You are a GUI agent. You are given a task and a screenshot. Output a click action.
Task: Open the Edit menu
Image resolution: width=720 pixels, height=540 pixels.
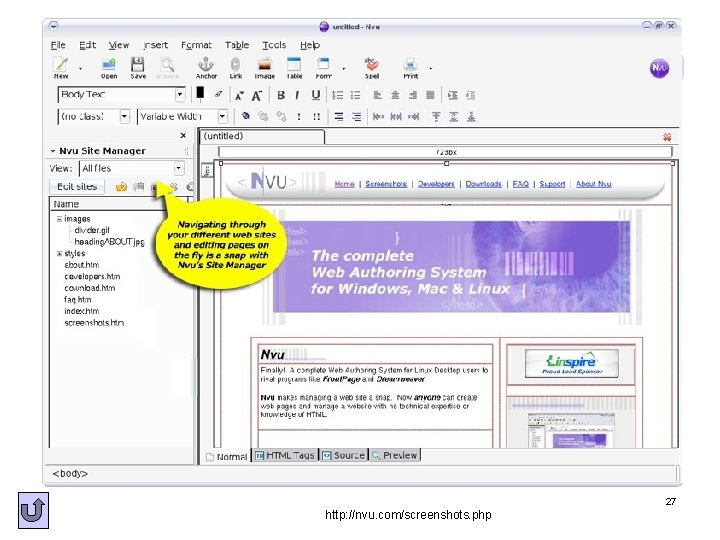[x=87, y=45]
